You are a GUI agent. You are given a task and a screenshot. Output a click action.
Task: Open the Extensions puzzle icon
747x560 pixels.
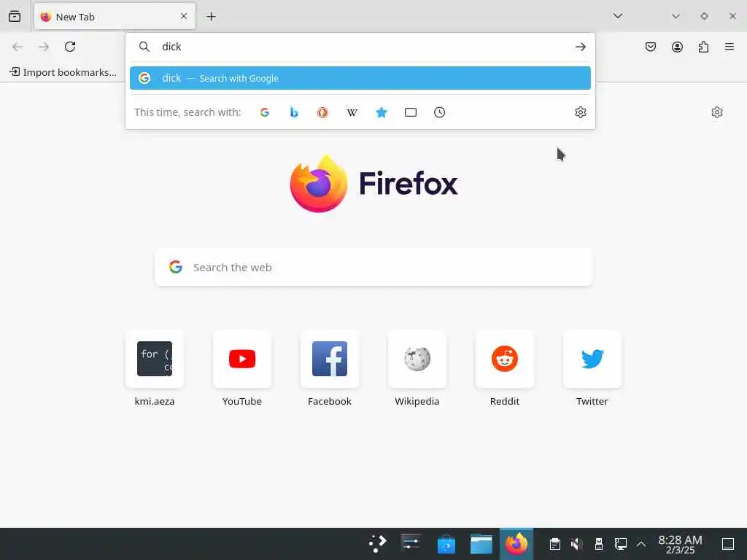tap(704, 47)
